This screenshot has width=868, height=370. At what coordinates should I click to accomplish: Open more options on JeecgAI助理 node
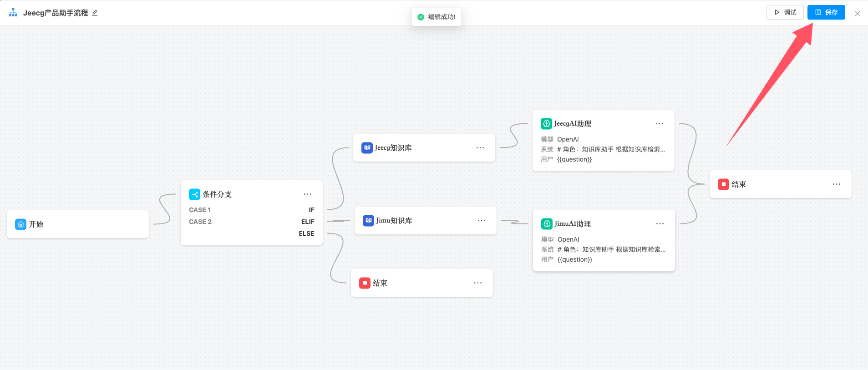[x=660, y=124]
